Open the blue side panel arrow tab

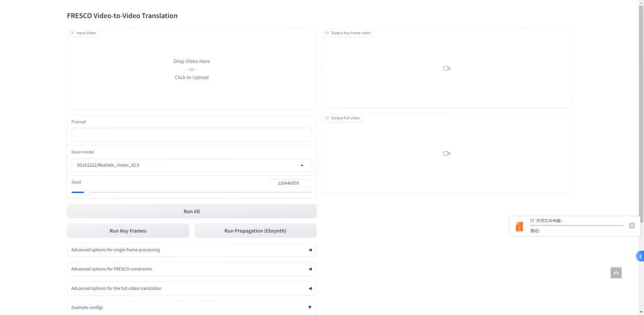coord(640,256)
